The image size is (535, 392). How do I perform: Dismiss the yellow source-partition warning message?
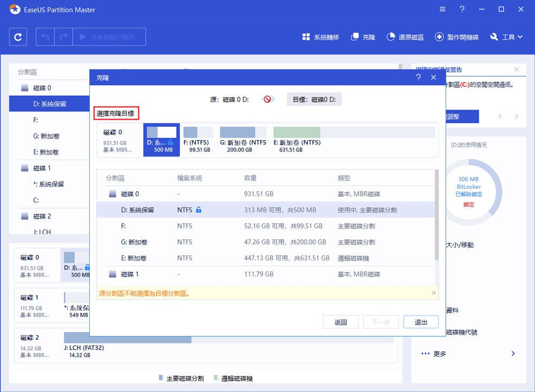[x=433, y=293]
